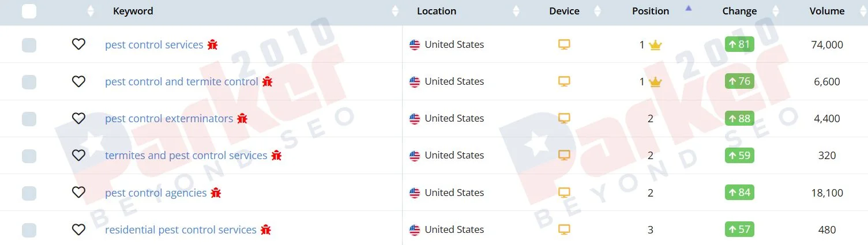Click heart icon for 'pest control exterminators'

(78, 118)
